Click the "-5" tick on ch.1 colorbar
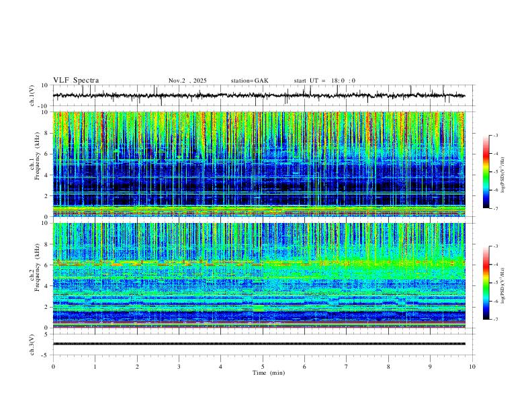The image size is (532, 411). click(496, 172)
